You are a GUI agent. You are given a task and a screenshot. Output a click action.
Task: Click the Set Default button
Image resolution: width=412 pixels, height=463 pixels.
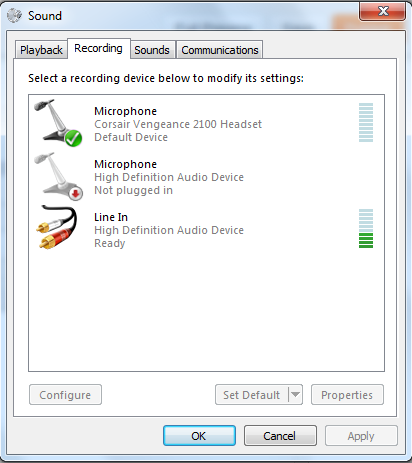click(252, 395)
